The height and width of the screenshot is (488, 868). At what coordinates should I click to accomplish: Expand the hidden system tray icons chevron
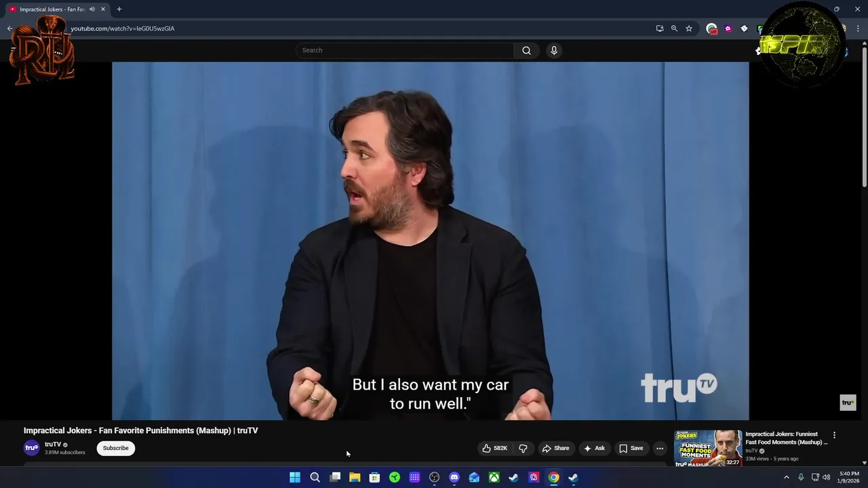coord(787,478)
